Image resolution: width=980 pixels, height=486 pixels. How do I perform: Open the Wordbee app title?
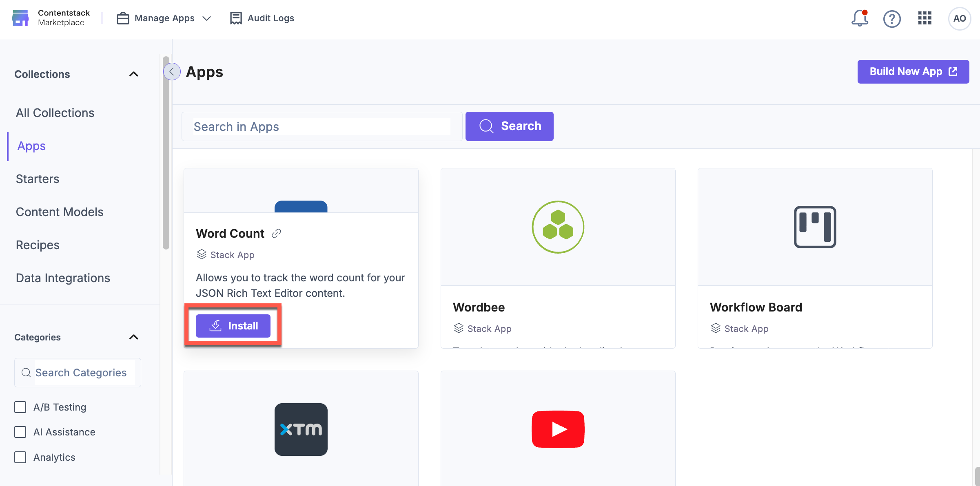[x=479, y=307]
